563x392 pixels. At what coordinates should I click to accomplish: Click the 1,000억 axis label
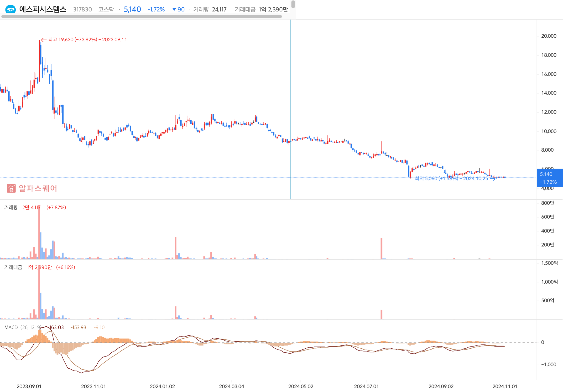point(549,282)
